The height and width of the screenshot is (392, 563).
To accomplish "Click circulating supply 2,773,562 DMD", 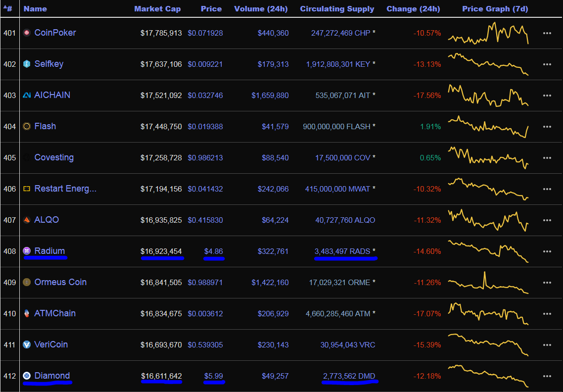I will tap(349, 376).
